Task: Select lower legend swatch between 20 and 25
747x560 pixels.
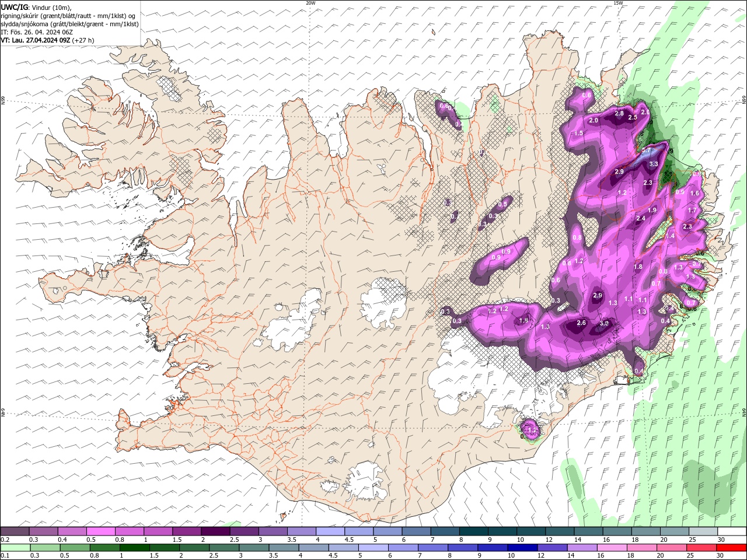Action: pos(671,548)
